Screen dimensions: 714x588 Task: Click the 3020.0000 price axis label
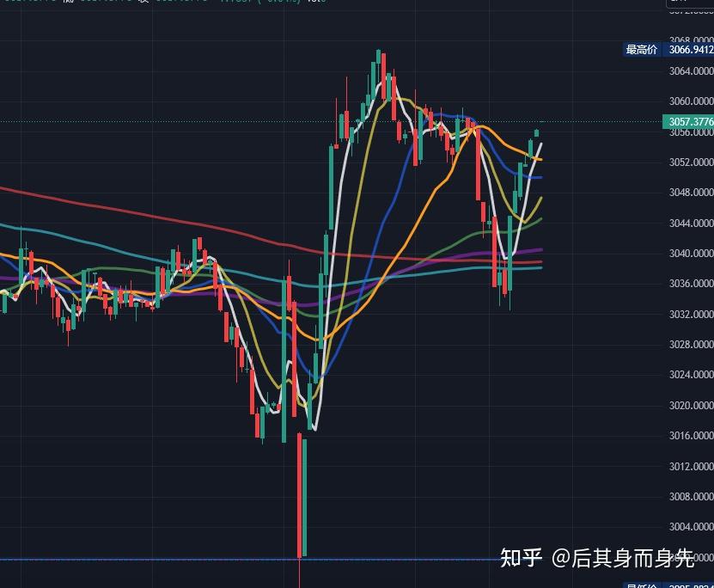click(x=691, y=405)
